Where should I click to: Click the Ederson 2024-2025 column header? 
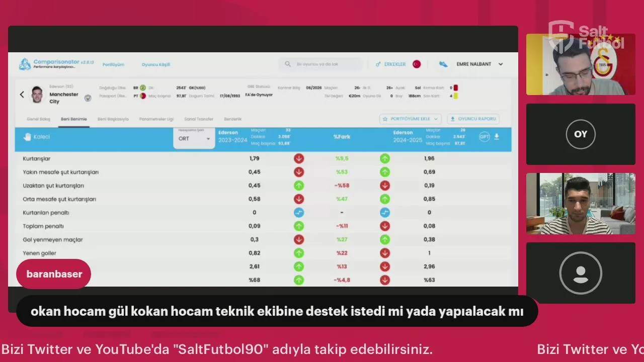tap(408, 137)
